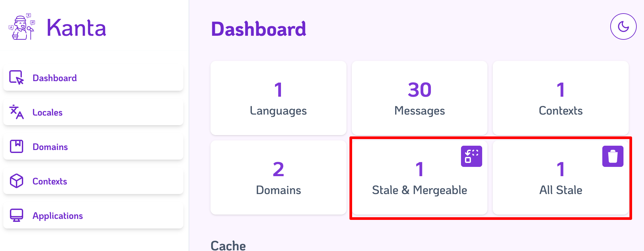
Task: Click the merge icon on Stale & Mergeable card
Action: 471,156
